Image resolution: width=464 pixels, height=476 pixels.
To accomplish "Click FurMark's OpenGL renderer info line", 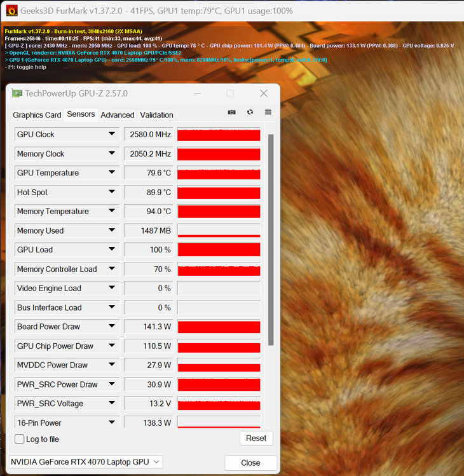I will tap(93, 53).
